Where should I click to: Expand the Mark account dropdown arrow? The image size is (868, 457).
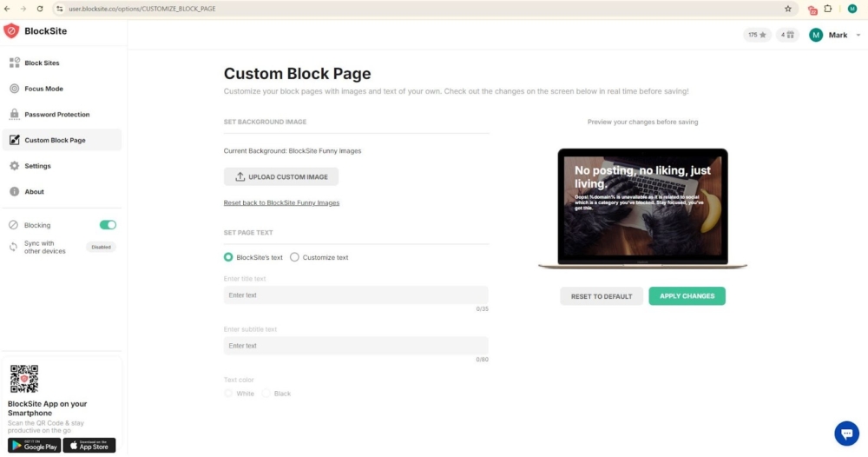(858, 35)
